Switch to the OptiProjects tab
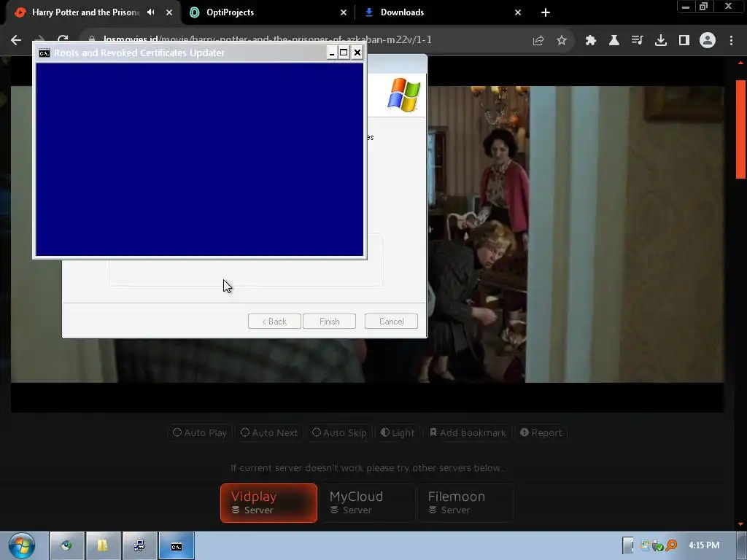This screenshot has width=747, height=560. 268,12
